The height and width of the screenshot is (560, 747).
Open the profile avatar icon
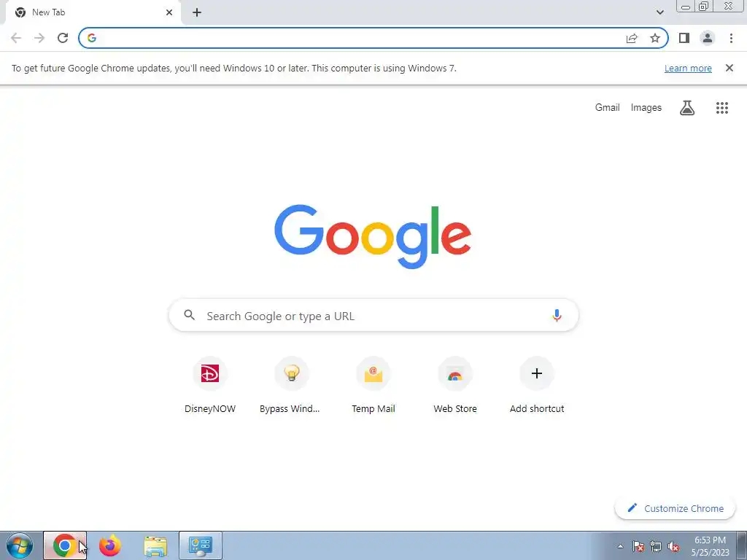708,38
